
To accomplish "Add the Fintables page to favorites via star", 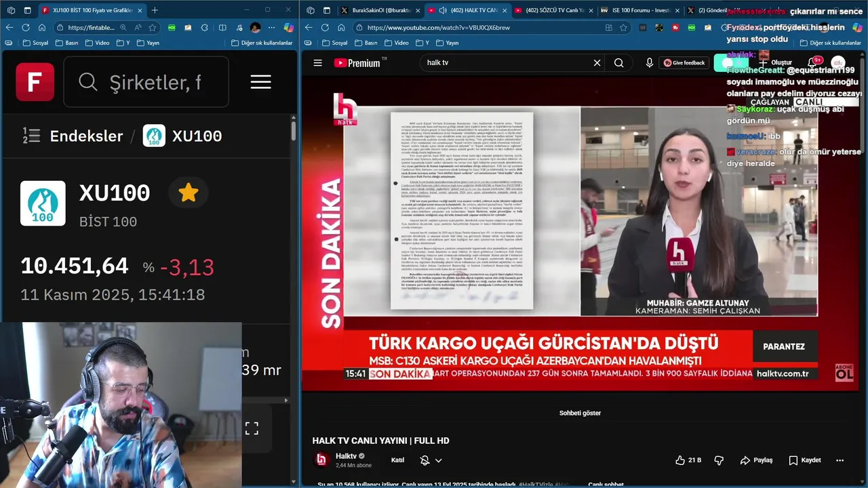I will 153,27.
